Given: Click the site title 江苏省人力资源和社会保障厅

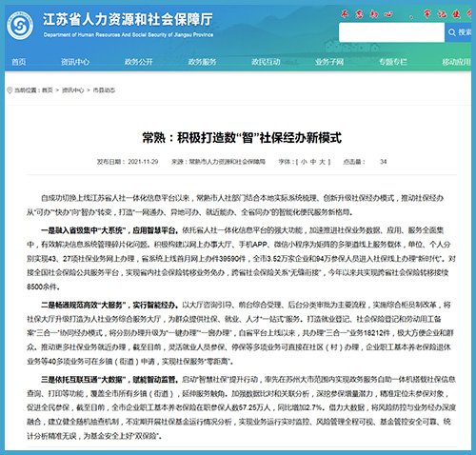Looking at the screenshot, I should click(x=128, y=19).
